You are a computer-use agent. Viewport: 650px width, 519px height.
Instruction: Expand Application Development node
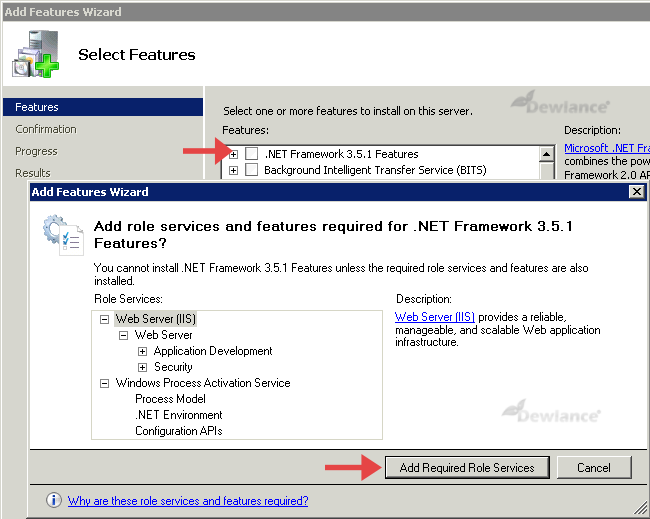click(142, 352)
